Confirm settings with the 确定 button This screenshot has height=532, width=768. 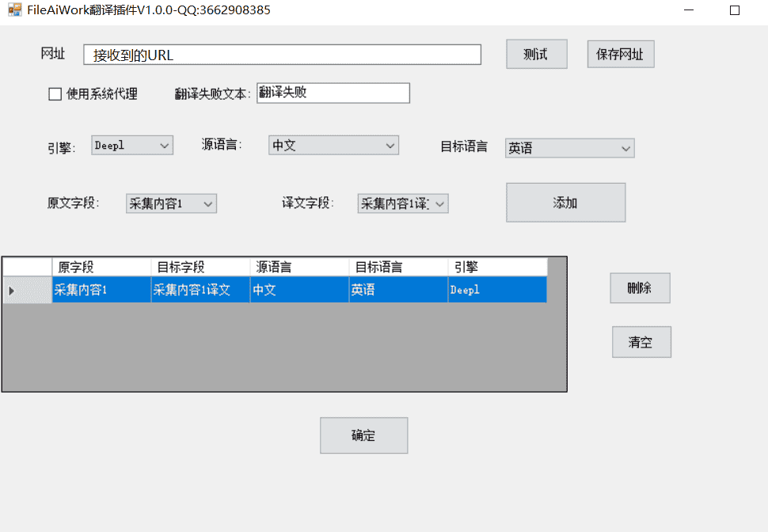pos(363,435)
